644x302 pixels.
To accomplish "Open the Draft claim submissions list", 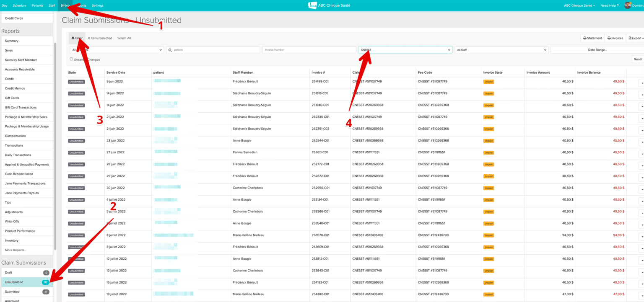I will [27, 273].
